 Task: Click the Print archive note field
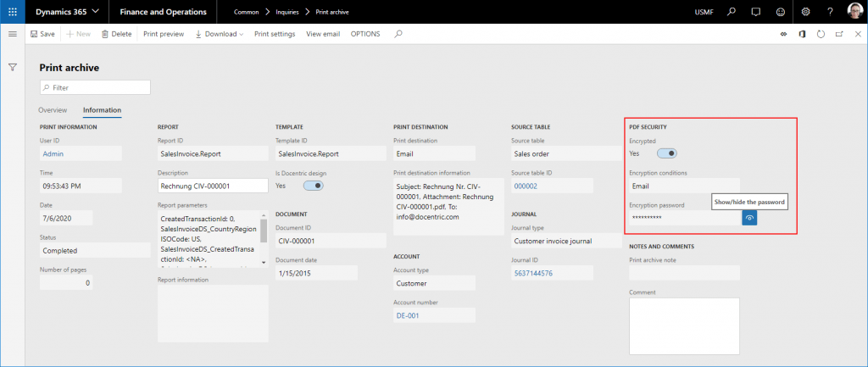(684, 272)
